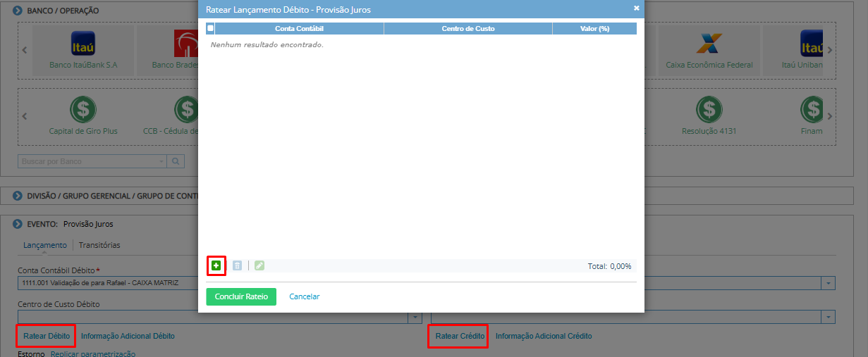Screen dimensions: 868x357
Task: Select the Finame dollar icon
Action: tap(812, 110)
